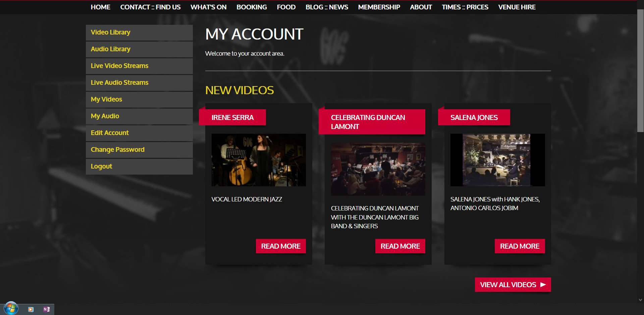Open the VENUE HIRE menu item

[x=517, y=7]
